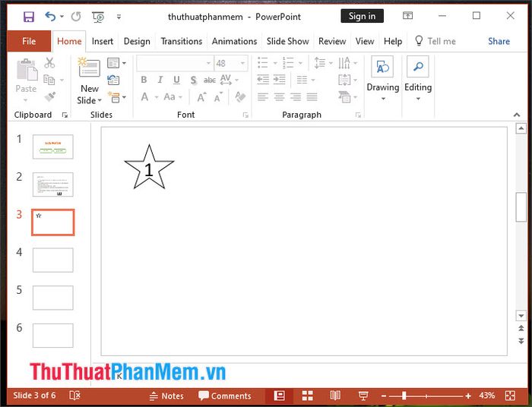The height and width of the screenshot is (407, 532).
Task: Switch to the Animations tab
Action: pyautogui.click(x=234, y=41)
